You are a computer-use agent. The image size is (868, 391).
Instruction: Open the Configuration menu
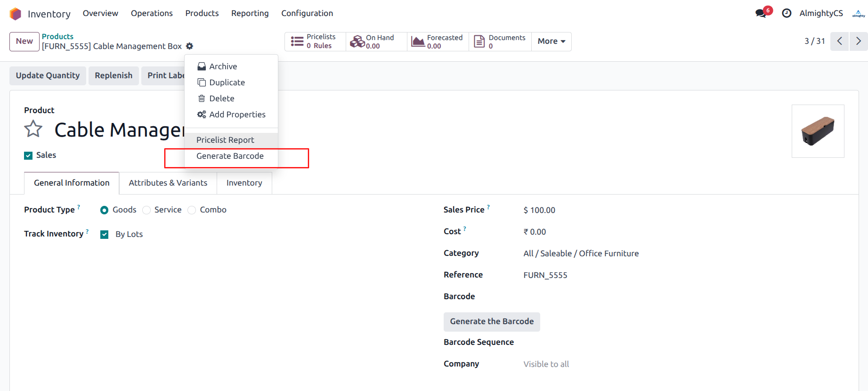(307, 13)
